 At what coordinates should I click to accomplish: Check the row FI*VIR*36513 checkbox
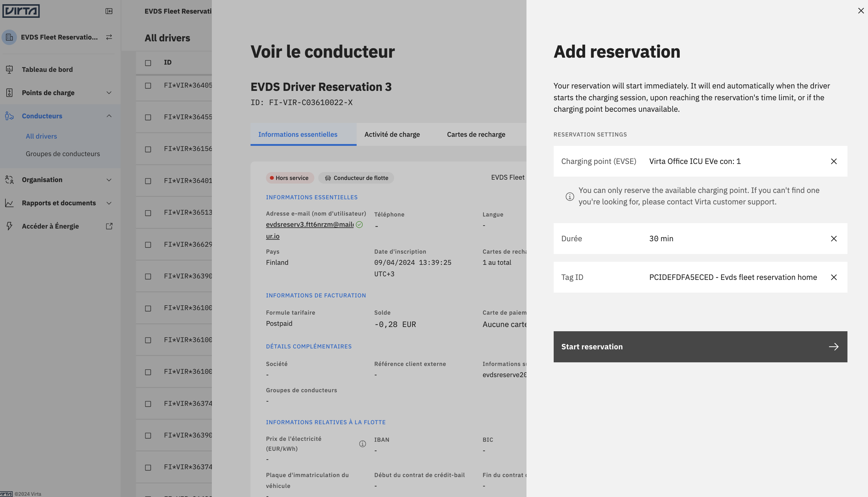click(x=148, y=213)
